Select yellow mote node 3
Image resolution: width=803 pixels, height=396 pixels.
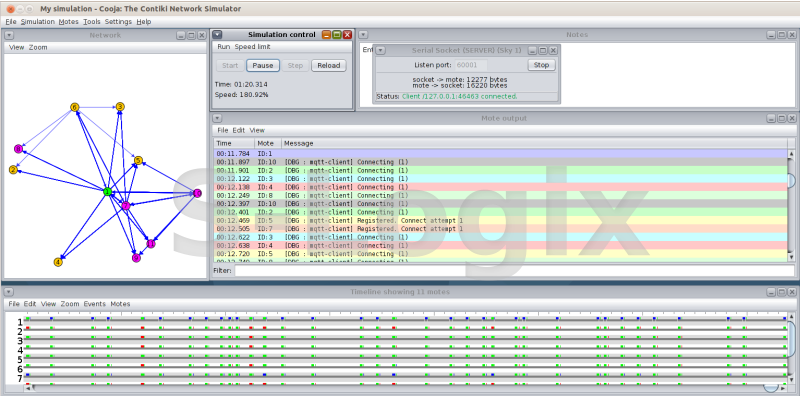tap(120, 107)
